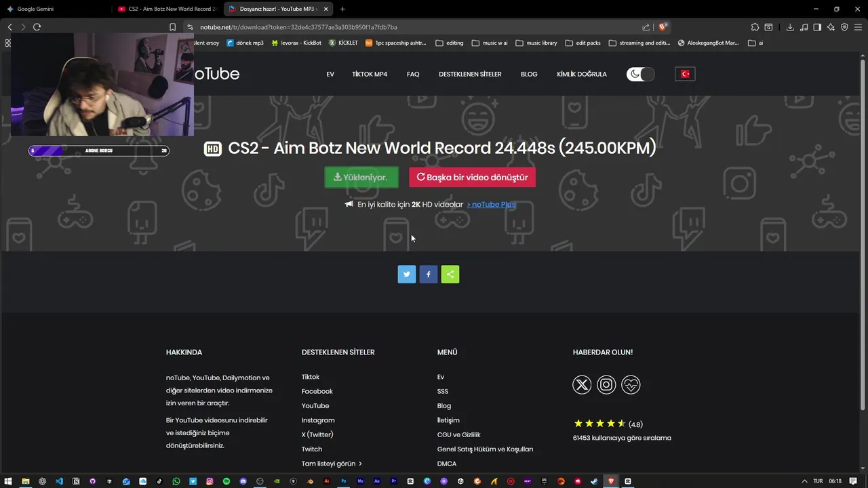Open the heart-pulse status icon in footer

[631, 385]
